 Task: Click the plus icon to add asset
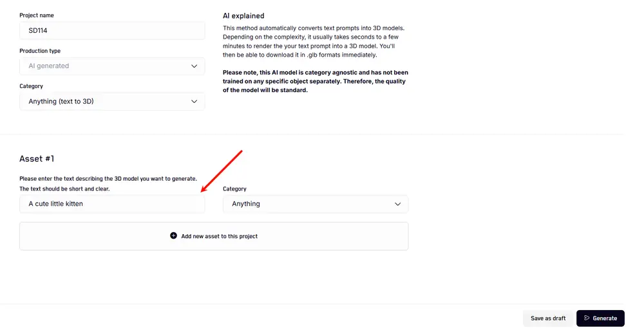(173, 236)
